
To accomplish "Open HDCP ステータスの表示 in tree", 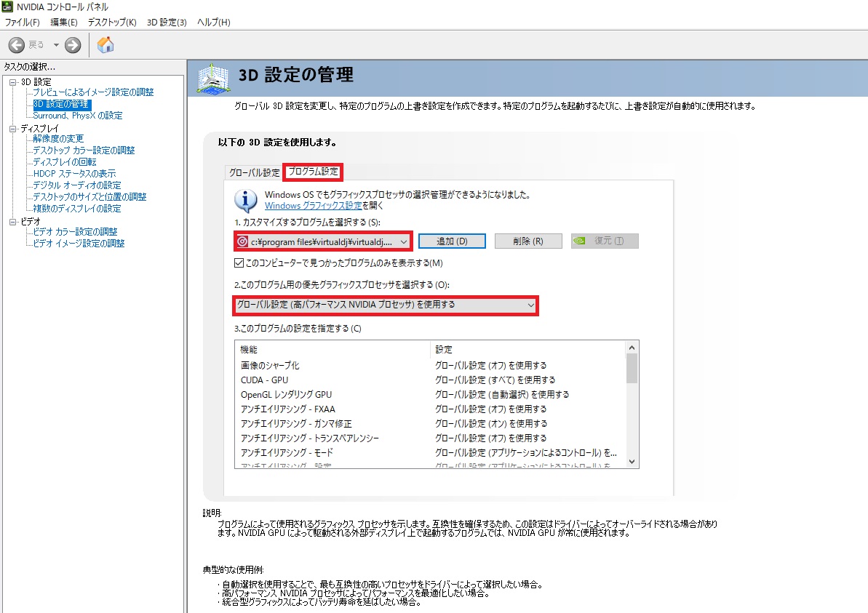I will pyautogui.click(x=74, y=174).
